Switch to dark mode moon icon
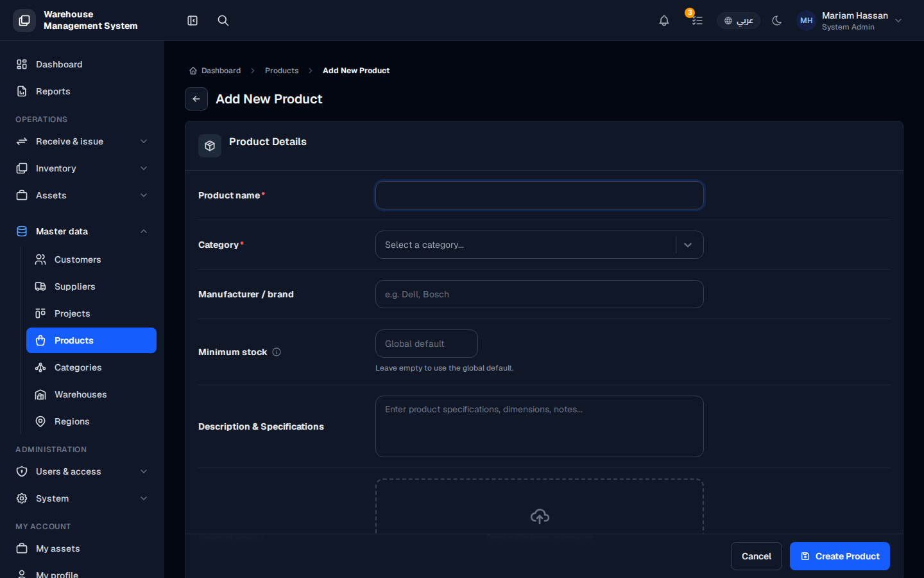 [x=777, y=21]
